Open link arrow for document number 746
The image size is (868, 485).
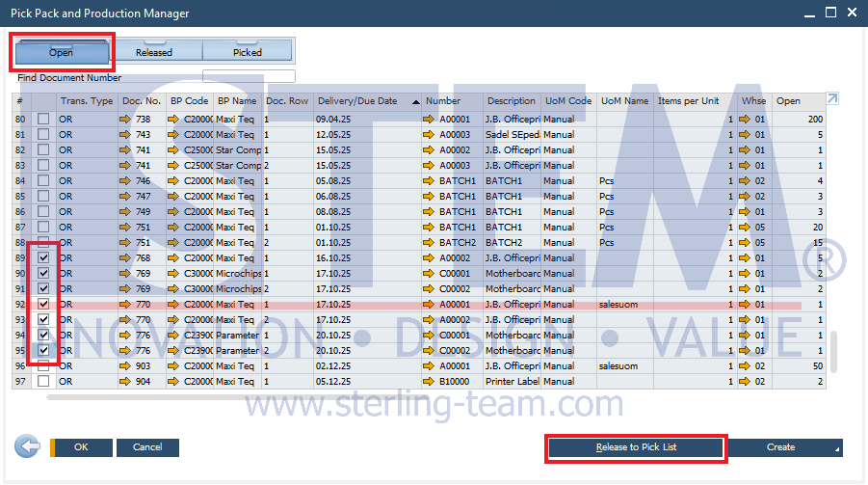(x=126, y=180)
